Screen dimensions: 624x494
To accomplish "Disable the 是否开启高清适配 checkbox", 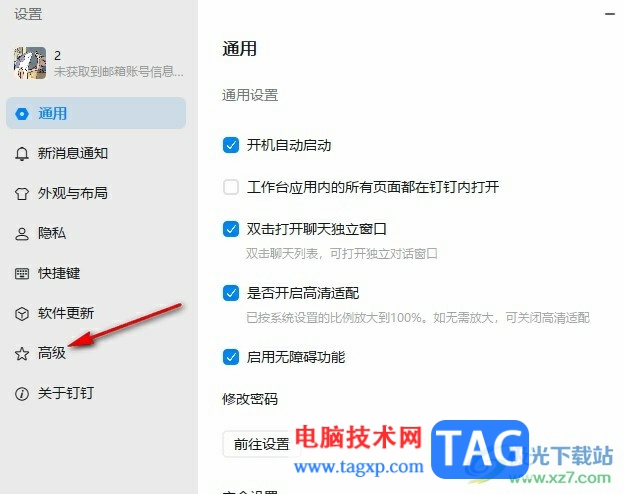I will (x=231, y=293).
